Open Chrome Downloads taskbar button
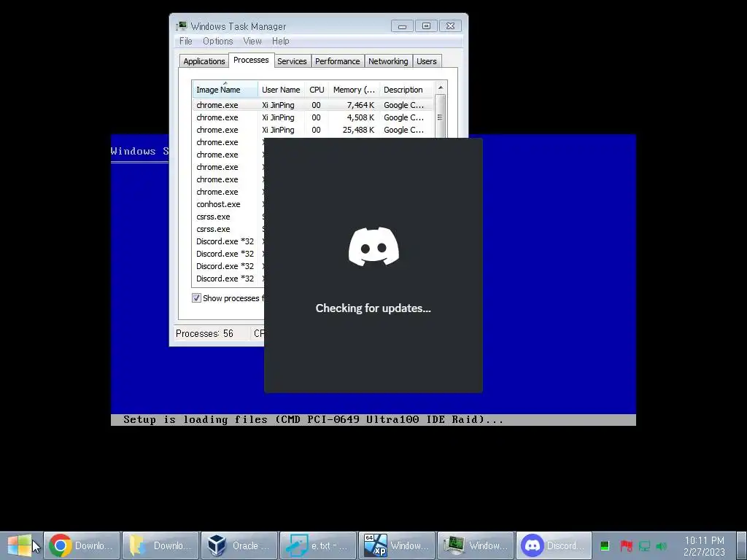 82,545
